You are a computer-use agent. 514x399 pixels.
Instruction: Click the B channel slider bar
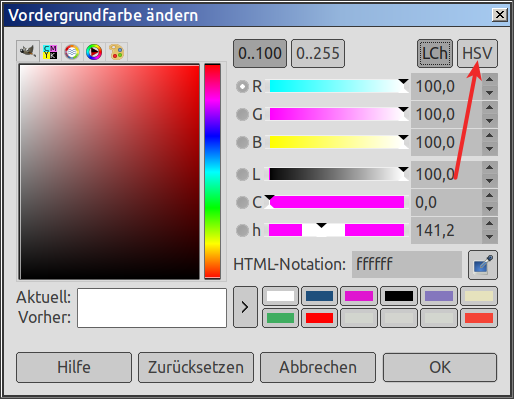pos(337,142)
